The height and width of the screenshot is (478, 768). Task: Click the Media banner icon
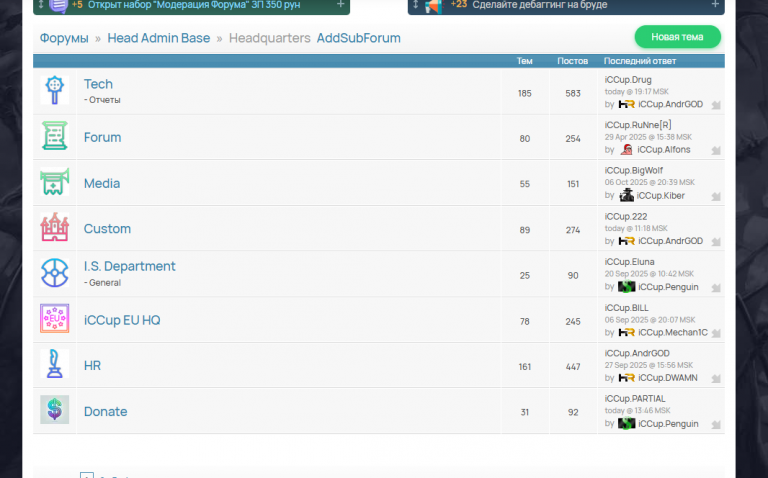(54, 182)
